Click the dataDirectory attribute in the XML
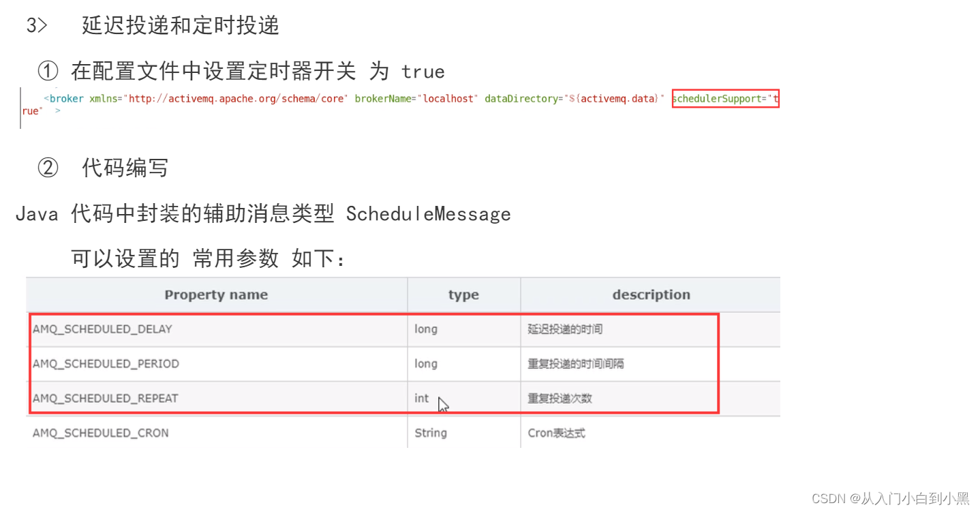The width and height of the screenshot is (980, 512). pos(575,99)
